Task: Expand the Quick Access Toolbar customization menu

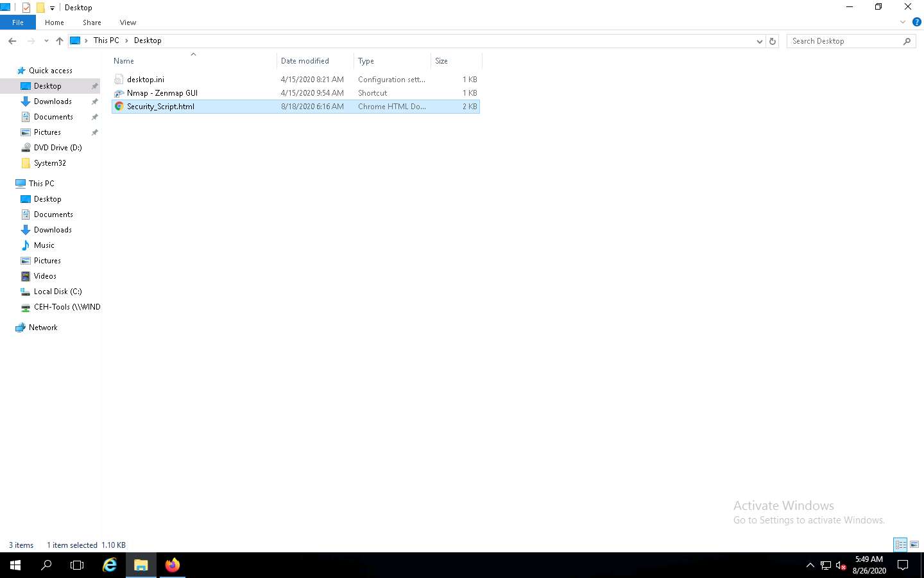Action: [x=51, y=7]
